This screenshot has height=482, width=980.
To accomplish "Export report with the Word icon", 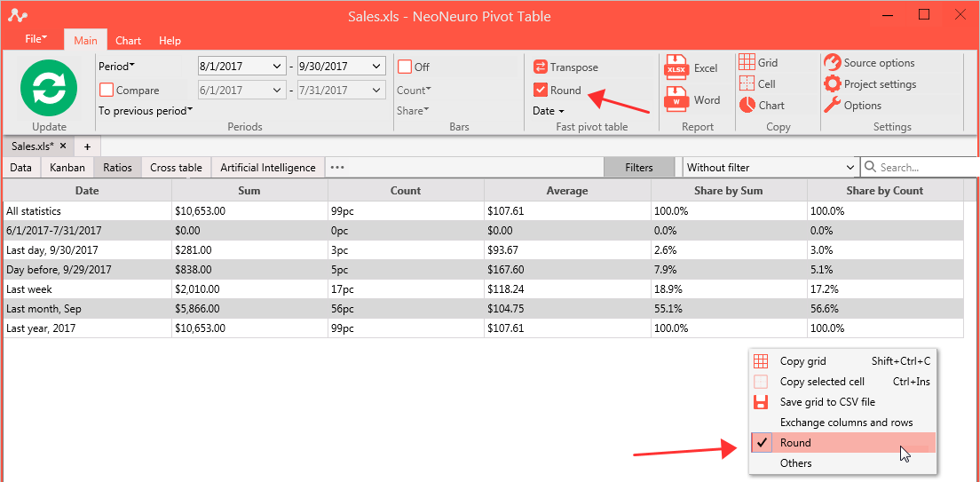I will tap(677, 100).
